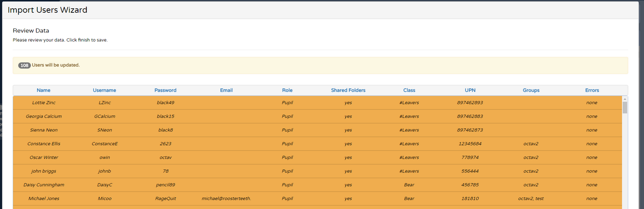Sort the table by UPN header
This screenshot has height=209, width=644.
(x=470, y=90)
